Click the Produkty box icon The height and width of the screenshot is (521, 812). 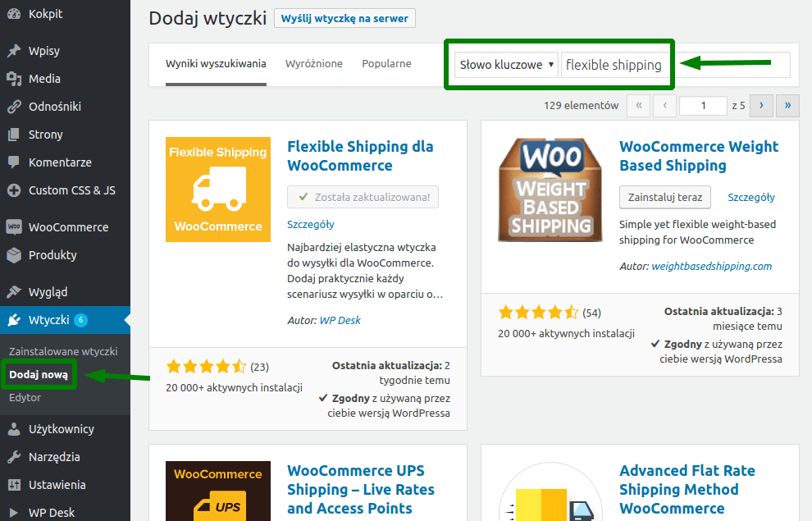pos(14,255)
